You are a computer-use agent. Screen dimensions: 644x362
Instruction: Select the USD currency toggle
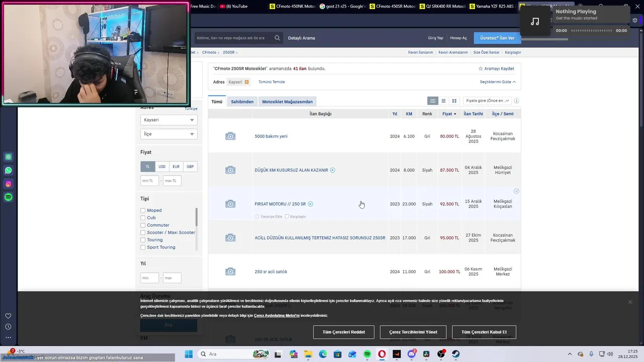[x=162, y=166]
